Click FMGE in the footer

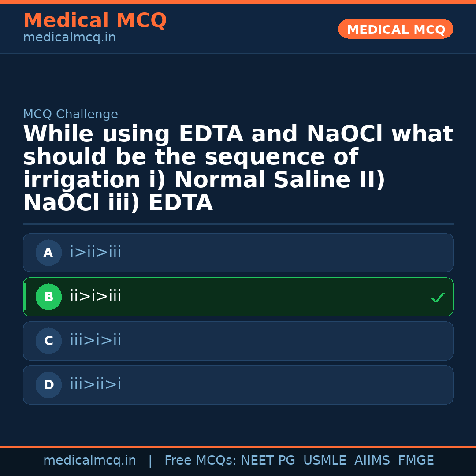[416, 461]
